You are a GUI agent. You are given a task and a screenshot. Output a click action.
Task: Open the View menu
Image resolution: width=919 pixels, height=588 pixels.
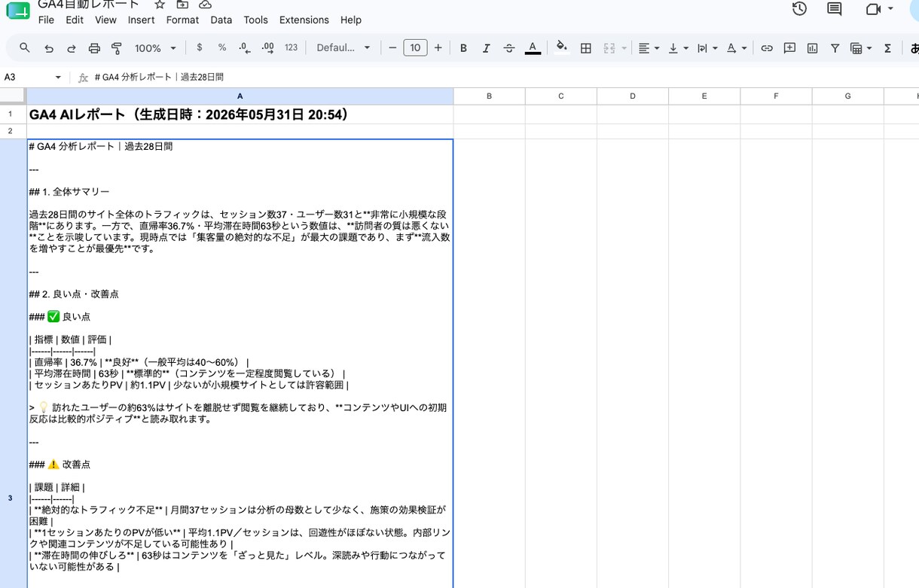click(x=105, y=20)
